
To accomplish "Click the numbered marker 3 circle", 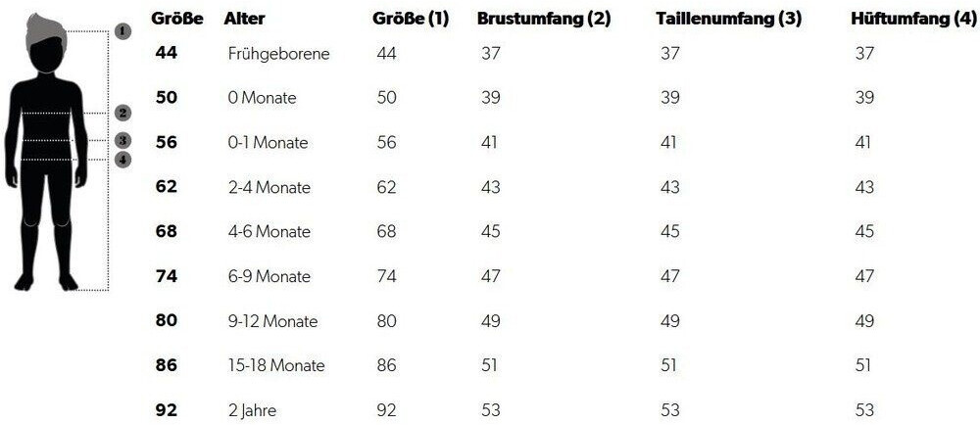I will (x=123, y=140).
